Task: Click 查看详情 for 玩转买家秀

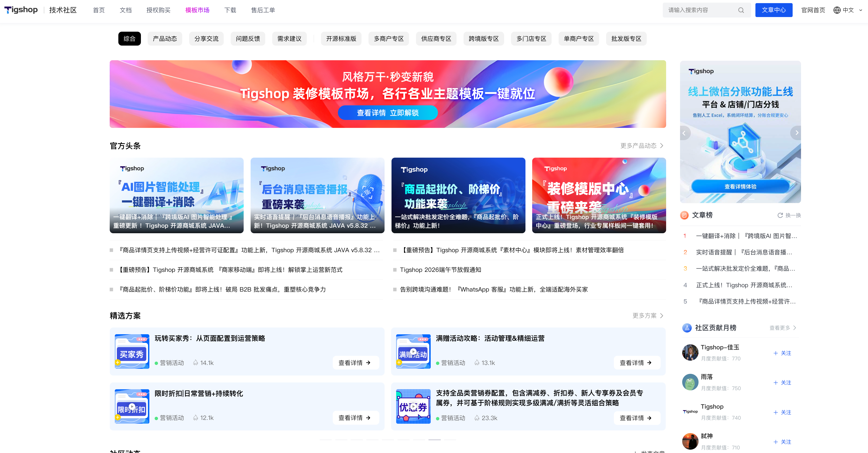Action: pyautogui.click(x=356, y=363)
